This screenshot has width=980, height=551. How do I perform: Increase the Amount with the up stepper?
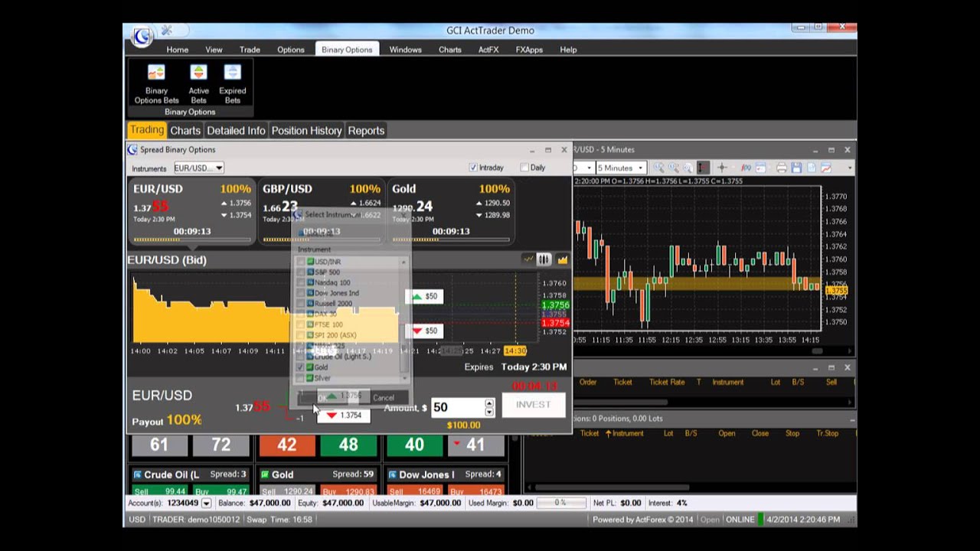[489, 403]
